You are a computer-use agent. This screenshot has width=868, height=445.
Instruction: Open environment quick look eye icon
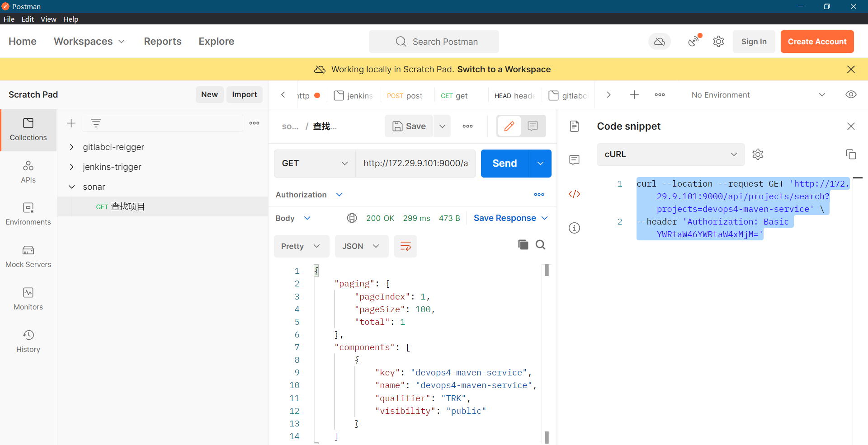tap(851, 94)
